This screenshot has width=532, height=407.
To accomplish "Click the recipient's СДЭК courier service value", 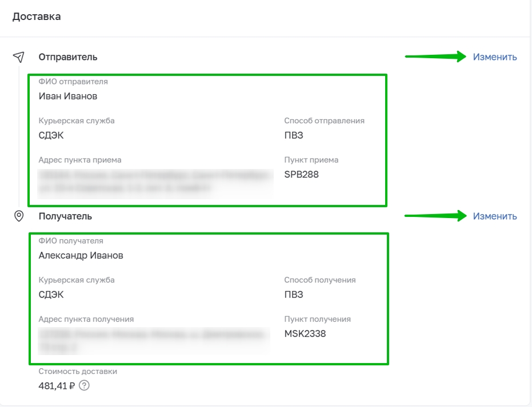I will [51, 295].
